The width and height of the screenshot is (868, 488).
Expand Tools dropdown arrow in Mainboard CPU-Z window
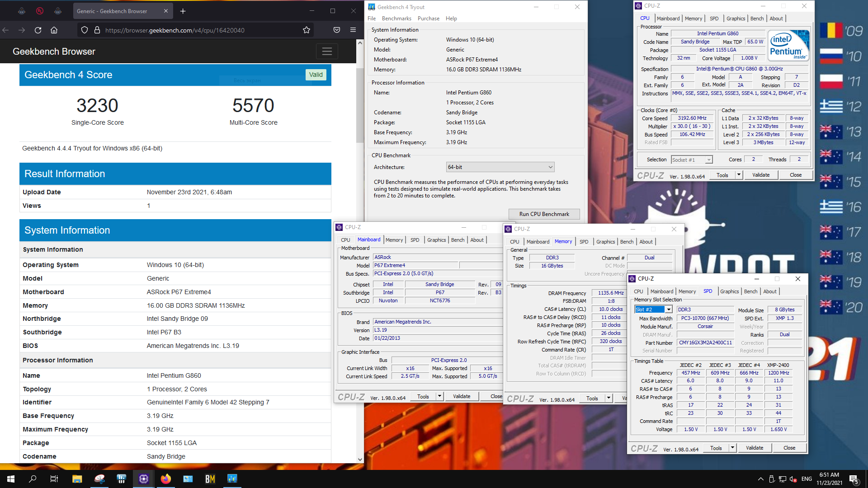point(439,396)
